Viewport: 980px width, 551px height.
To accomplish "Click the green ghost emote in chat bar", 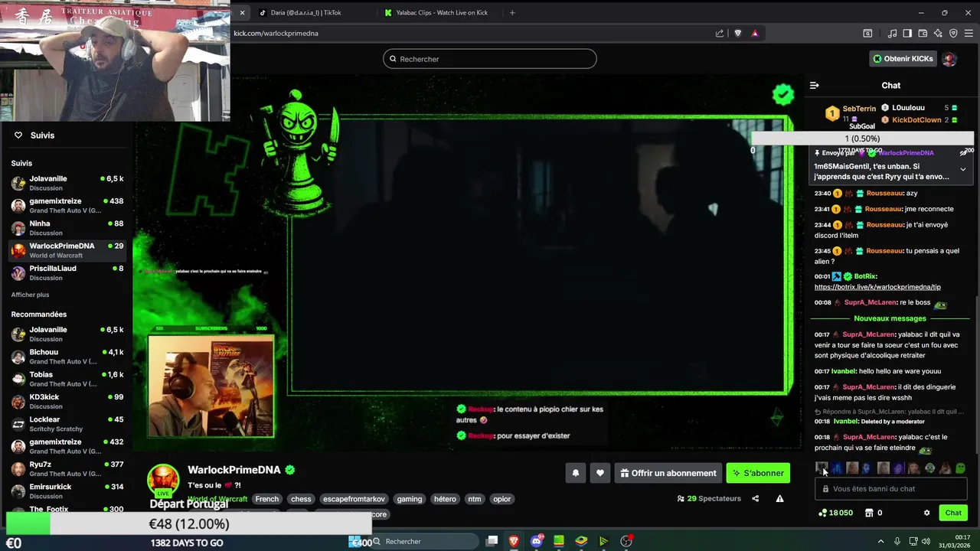I will click(961, 468).
